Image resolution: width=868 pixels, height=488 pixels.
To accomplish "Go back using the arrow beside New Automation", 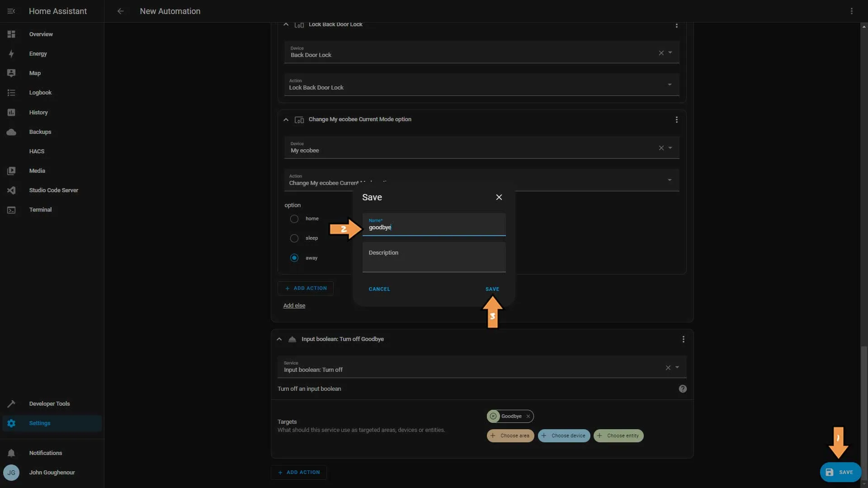I will point(120,11).
